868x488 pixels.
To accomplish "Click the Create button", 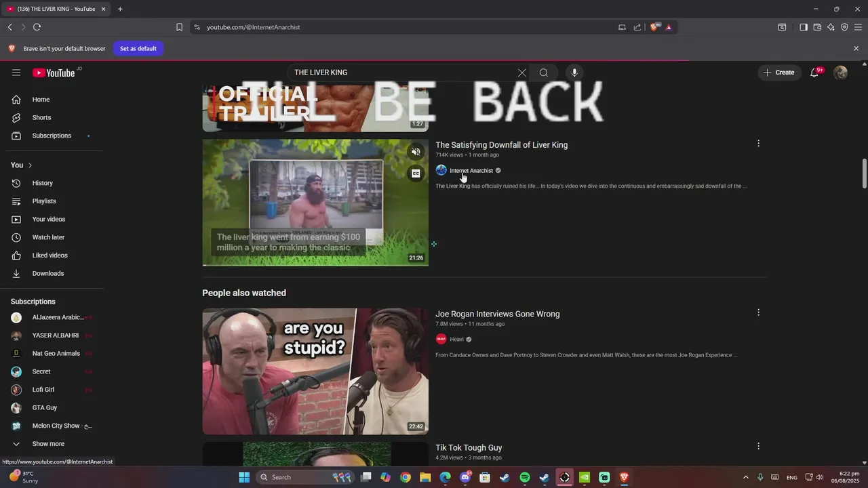I will pos(779,73).
